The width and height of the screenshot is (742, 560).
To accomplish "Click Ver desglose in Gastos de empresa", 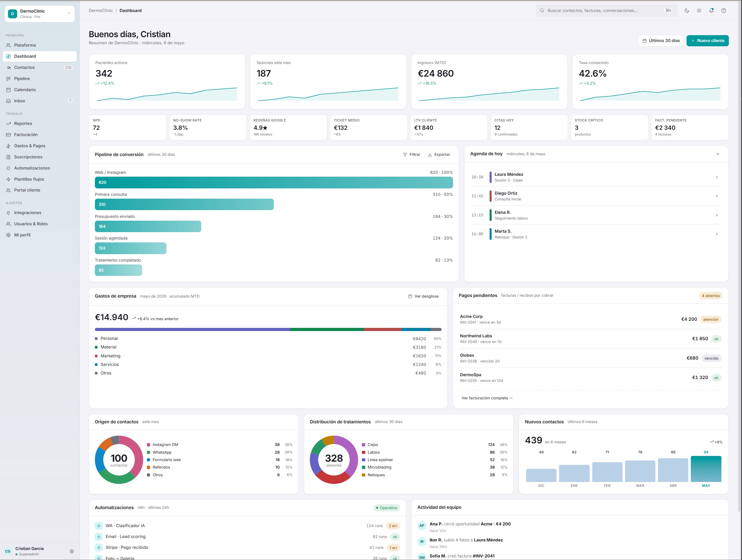I will click(x=423, y=296).
